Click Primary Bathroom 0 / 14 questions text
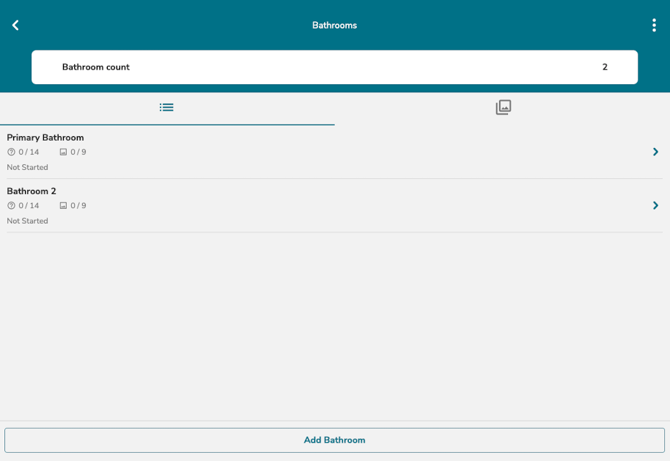 [x=28, y=152]
